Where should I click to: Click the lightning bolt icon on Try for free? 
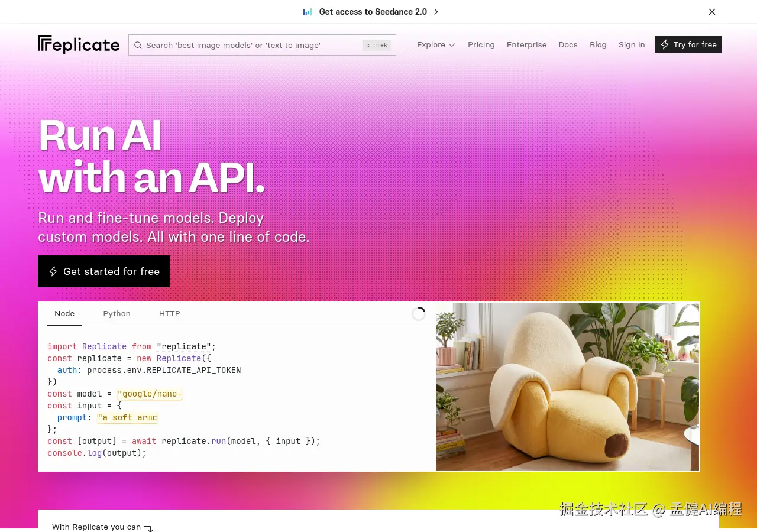point(664,44)
